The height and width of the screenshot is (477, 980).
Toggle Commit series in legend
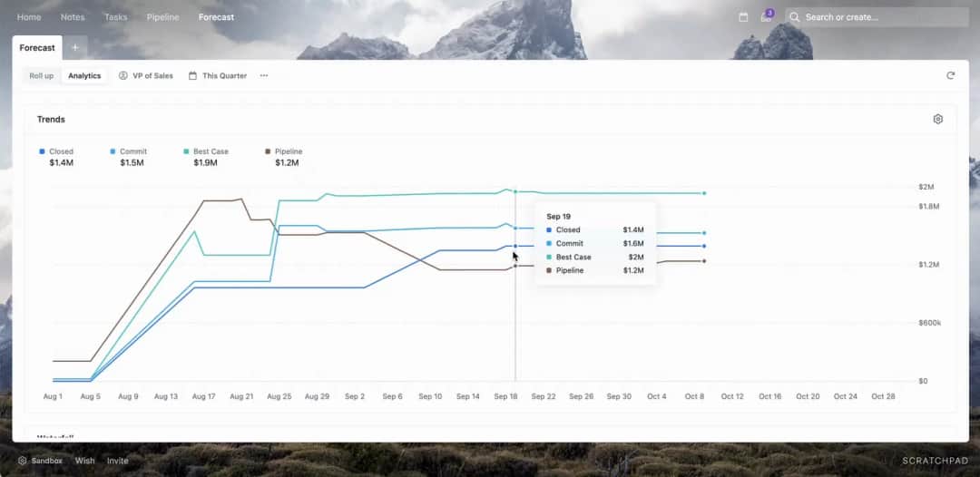coord(129,151)
